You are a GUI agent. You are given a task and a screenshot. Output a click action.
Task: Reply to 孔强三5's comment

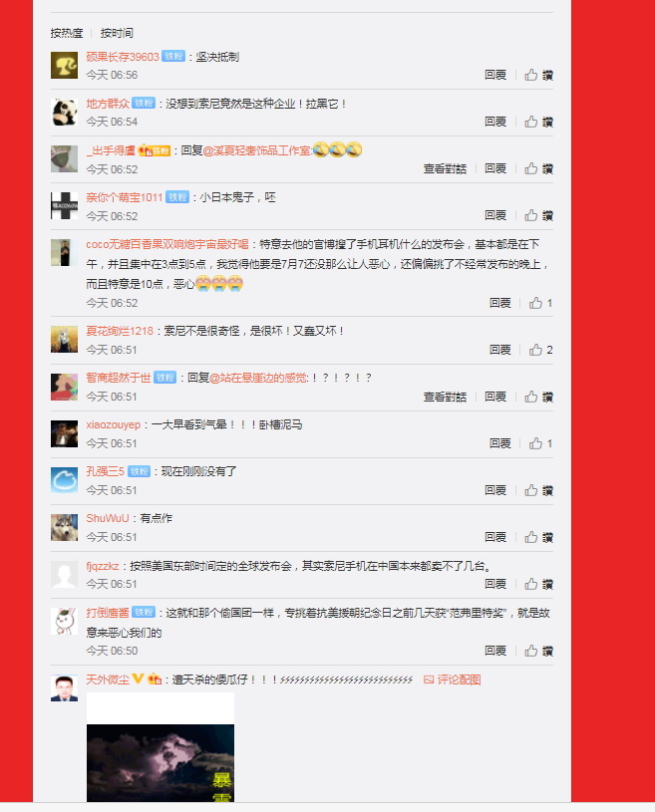pyautogui.click(x=495, y=490)
